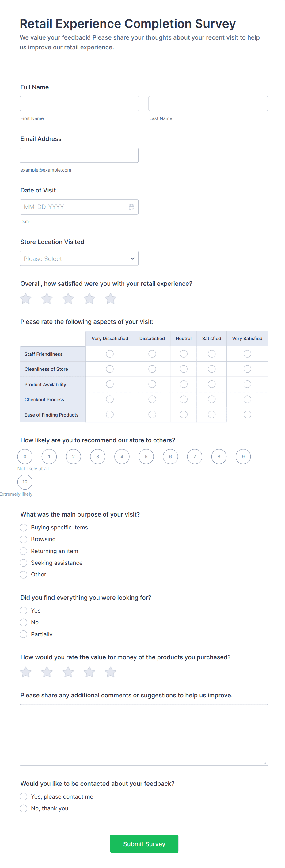Rate value for money with the fourth star
Viewport: 285px width, 868px height.
coord(89,672)
